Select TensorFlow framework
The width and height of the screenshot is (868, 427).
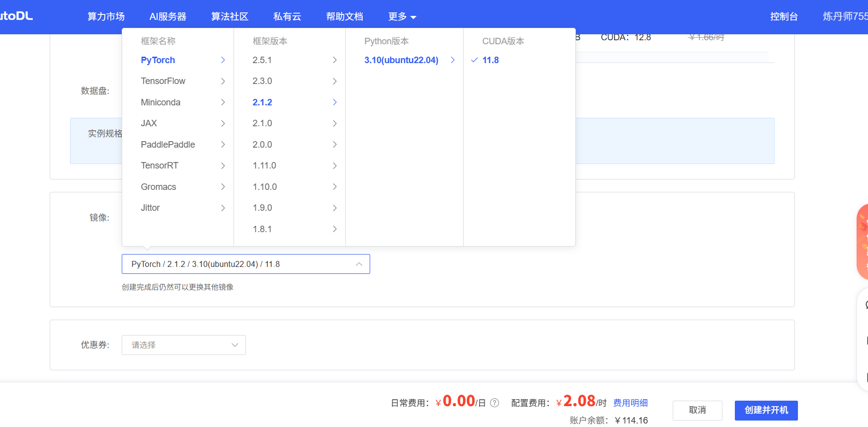point(163,81)
